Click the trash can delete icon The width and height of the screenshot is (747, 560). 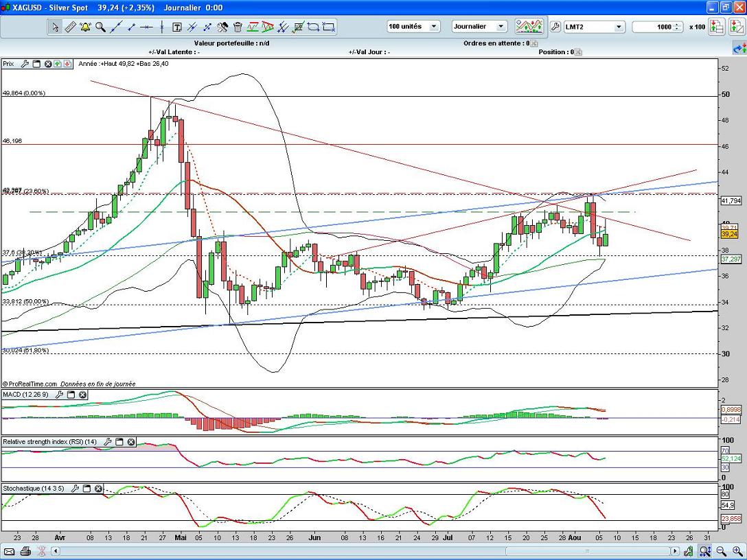click(x=238, y=27)
